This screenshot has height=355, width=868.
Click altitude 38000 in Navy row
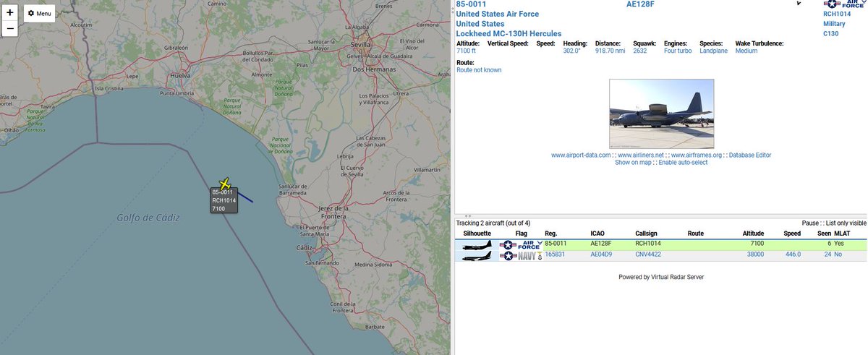pos(754,255)
